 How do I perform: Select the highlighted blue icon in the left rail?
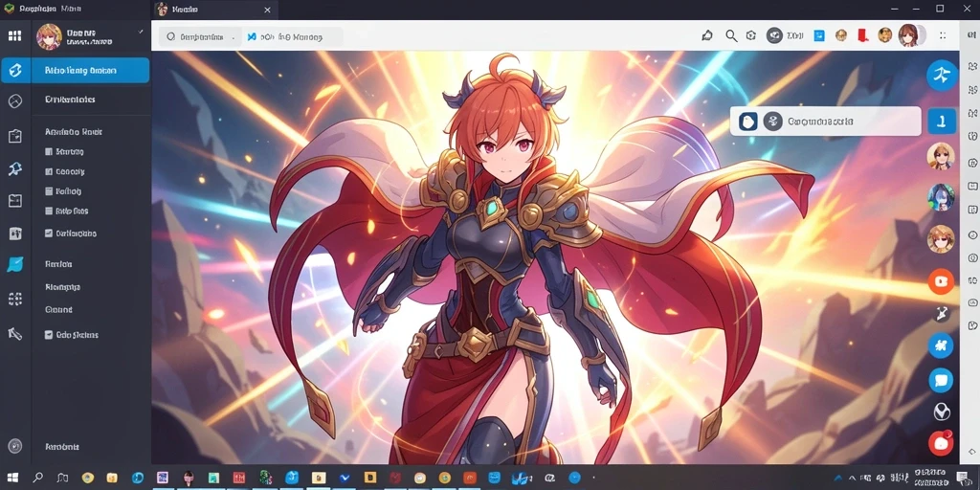[x=15, y=70]
